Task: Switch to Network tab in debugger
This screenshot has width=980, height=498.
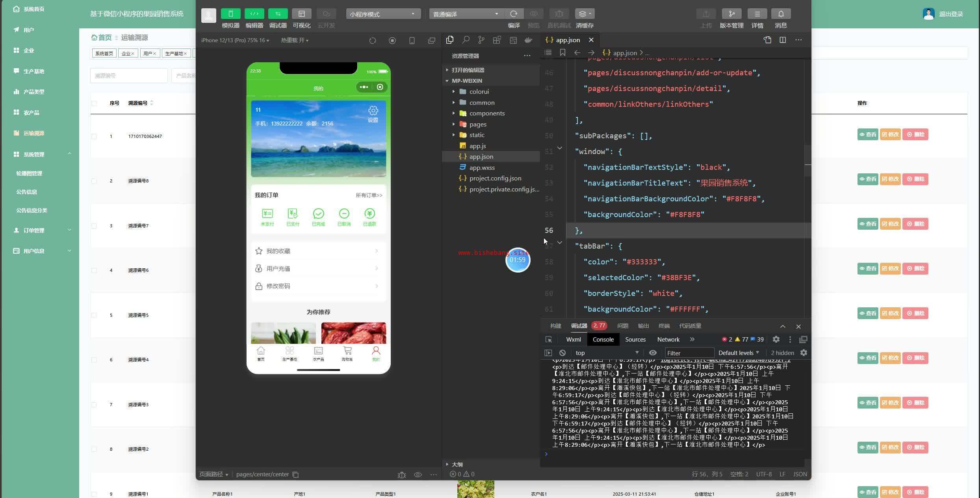Action: 668,339
